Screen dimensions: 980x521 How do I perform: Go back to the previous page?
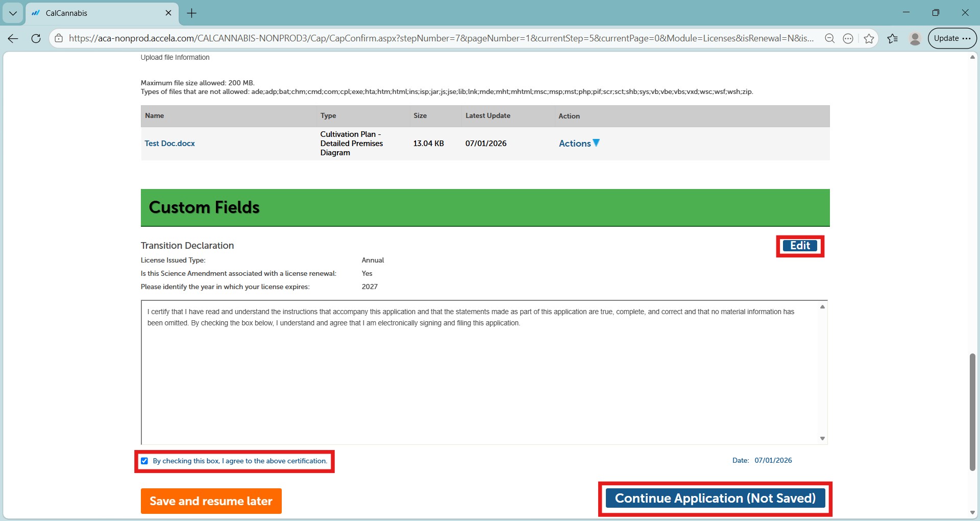[13, 38]
